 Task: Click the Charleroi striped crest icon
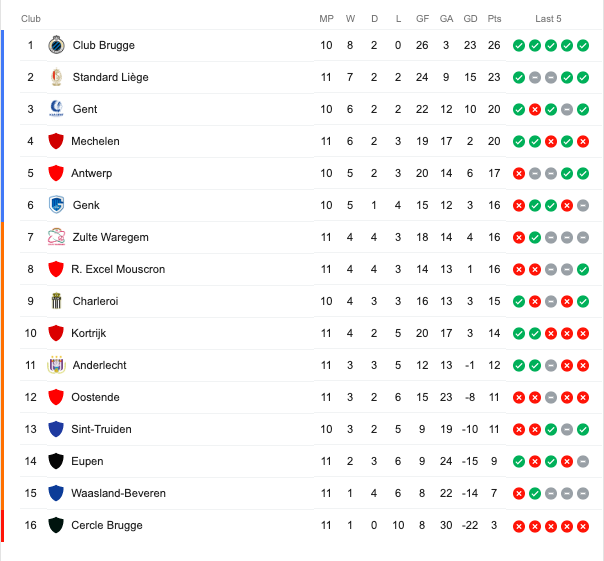point(56,301)
